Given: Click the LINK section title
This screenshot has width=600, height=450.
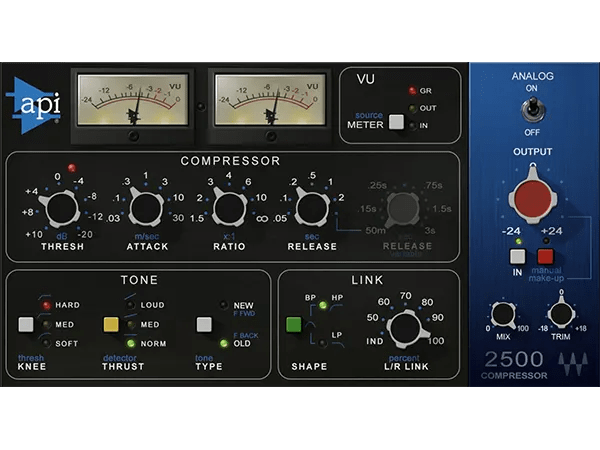Looking at the screenshot, I should tap(367, 280).
